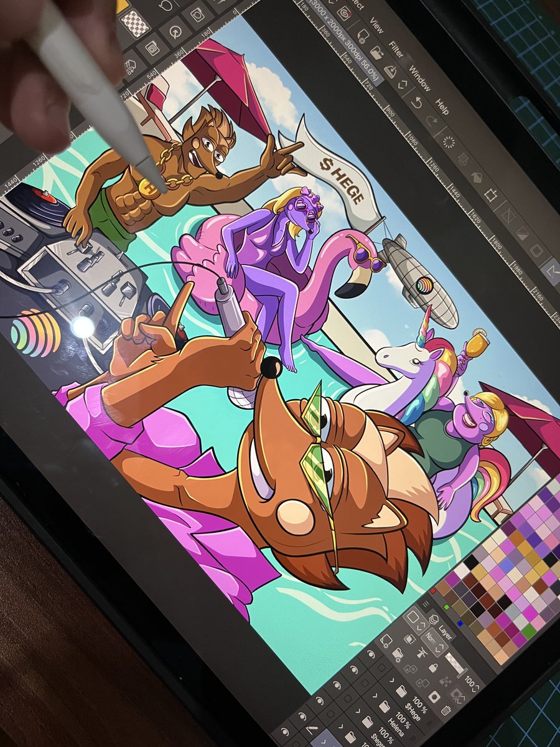This screenshot has width=560, height=747.
Task: Open the Window menu
Action: point(420,78)
